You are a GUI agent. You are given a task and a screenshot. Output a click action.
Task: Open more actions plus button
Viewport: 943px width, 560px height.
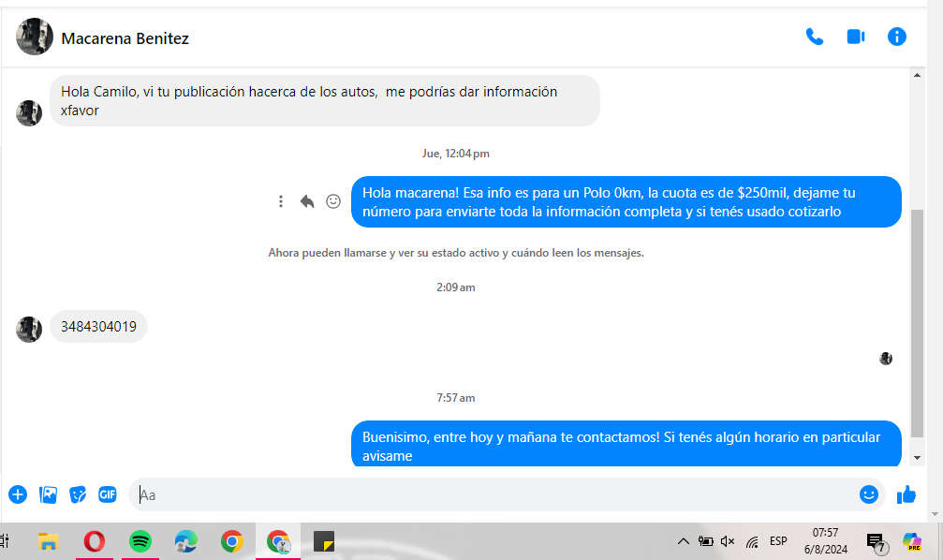(18, 494)
